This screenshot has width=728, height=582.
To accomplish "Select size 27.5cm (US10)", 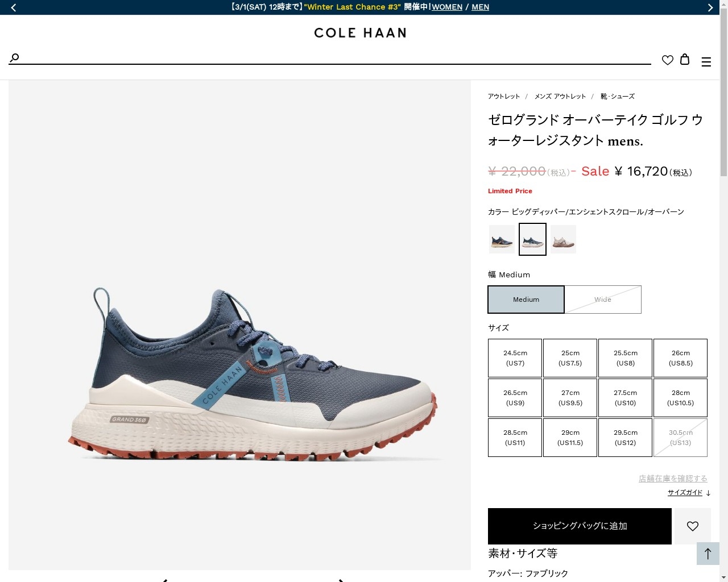I will pos(625,398).
